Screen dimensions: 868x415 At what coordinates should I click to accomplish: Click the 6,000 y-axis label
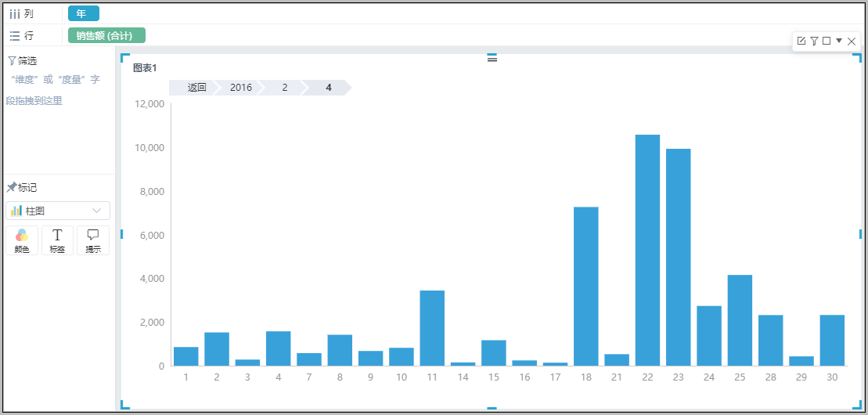150,235
